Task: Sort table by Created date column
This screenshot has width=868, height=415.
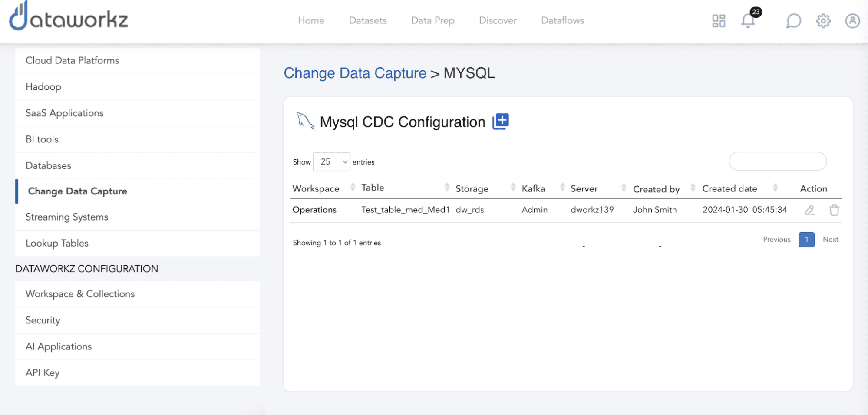Action: (729, 188)
